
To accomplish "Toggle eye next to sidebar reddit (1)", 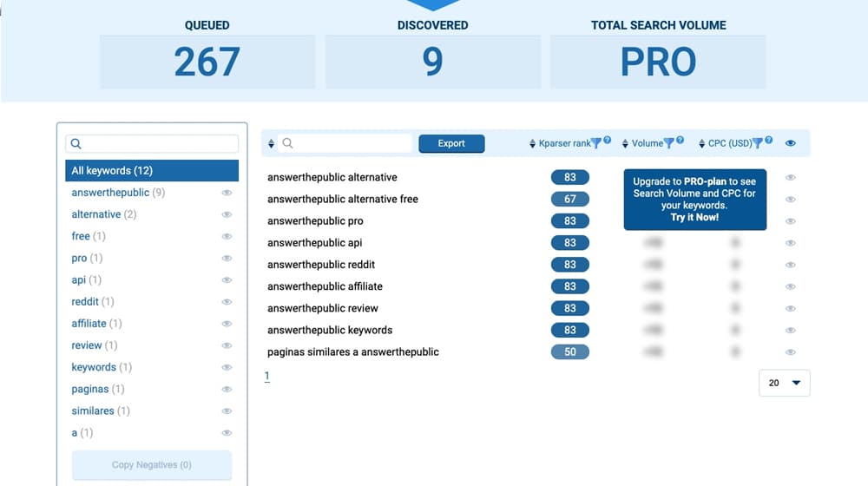I will [227, 302].
